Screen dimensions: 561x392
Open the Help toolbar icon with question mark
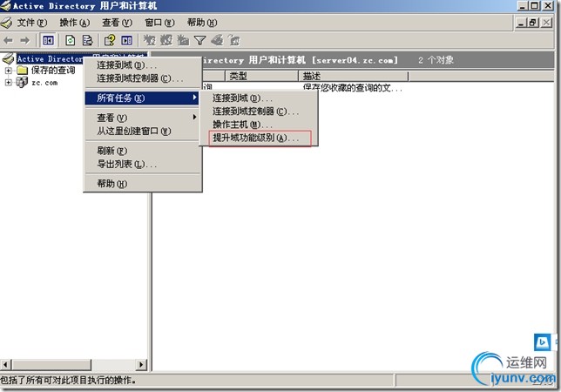(x=110, y=40)
